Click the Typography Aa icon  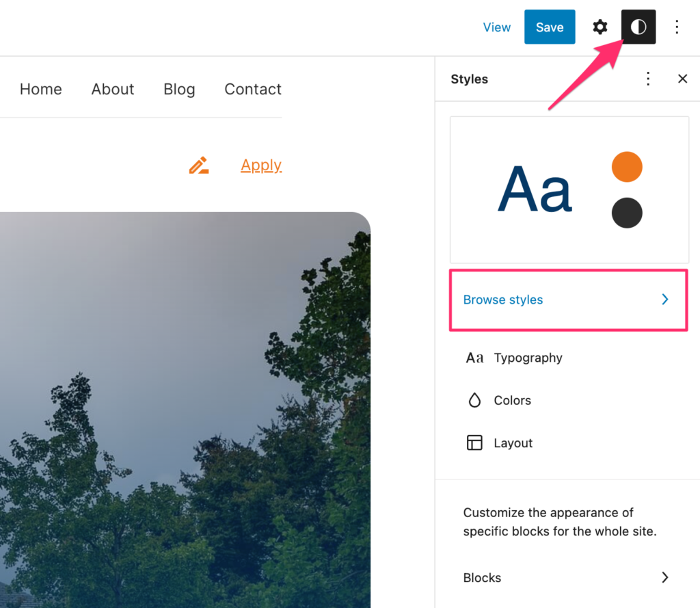(474, 358)
